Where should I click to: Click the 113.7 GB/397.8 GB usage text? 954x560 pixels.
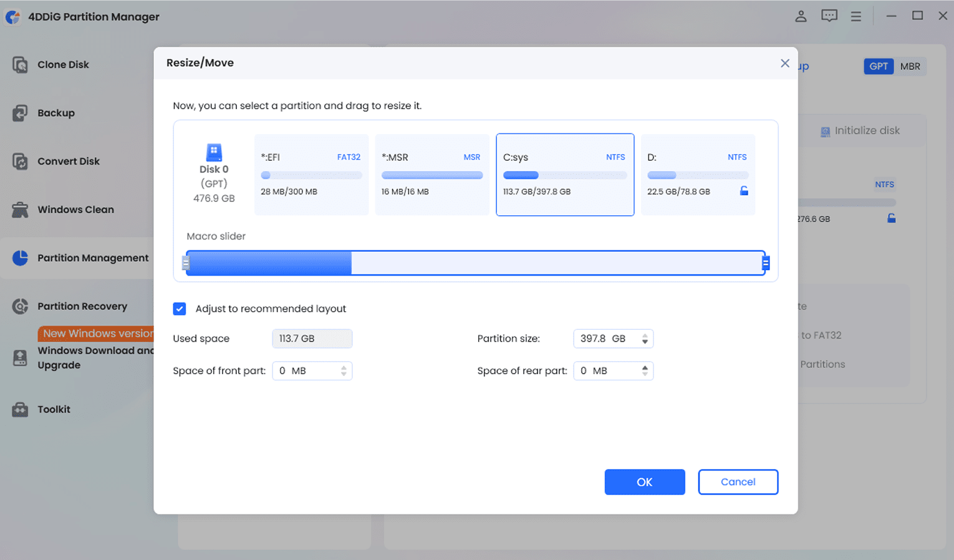click(537, 191)
